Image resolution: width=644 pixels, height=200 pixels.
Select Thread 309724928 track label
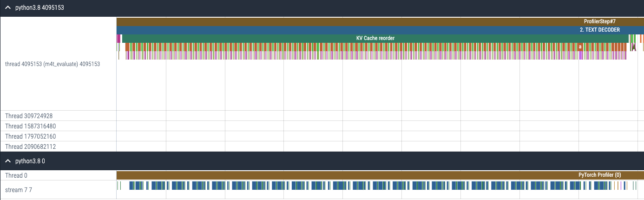point(32,116)
